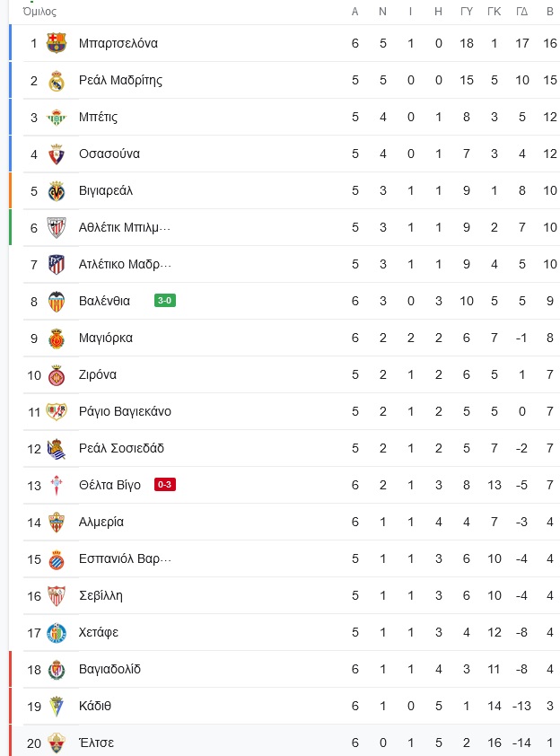Click the Villarreal yellow crest
Image resolution: width=560 pixels, height=756 pixels.
(57, 191)
